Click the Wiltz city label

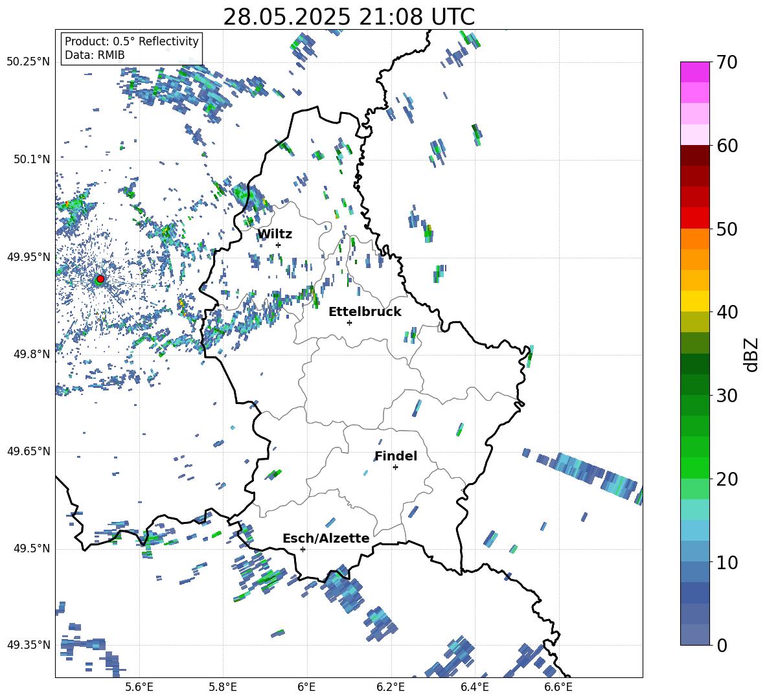coord(275,234)
